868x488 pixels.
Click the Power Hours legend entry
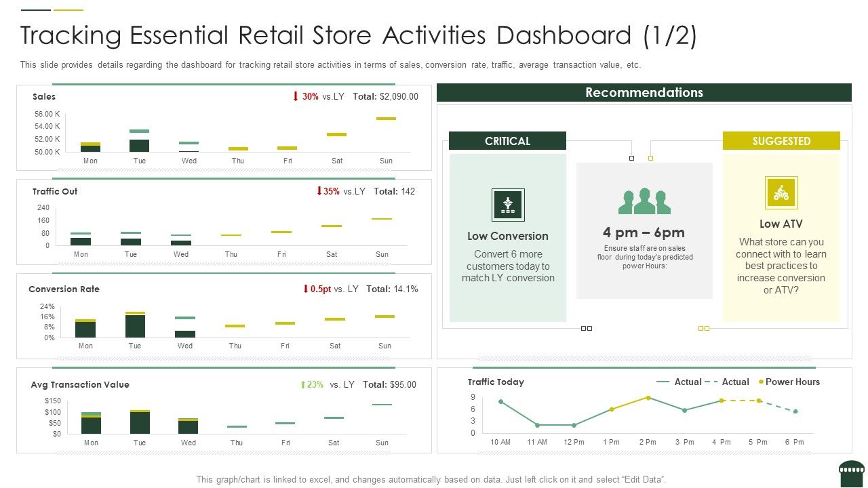[789, 382]
